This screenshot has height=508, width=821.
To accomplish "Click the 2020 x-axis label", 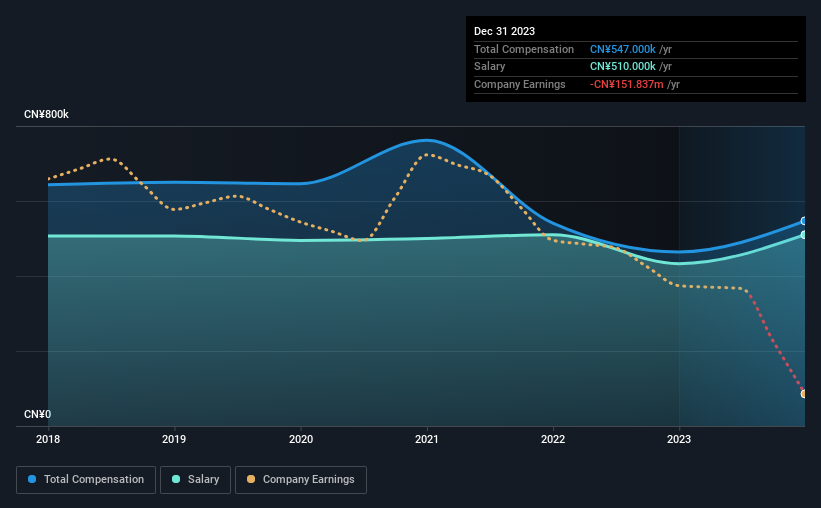I will coord(301,439).
